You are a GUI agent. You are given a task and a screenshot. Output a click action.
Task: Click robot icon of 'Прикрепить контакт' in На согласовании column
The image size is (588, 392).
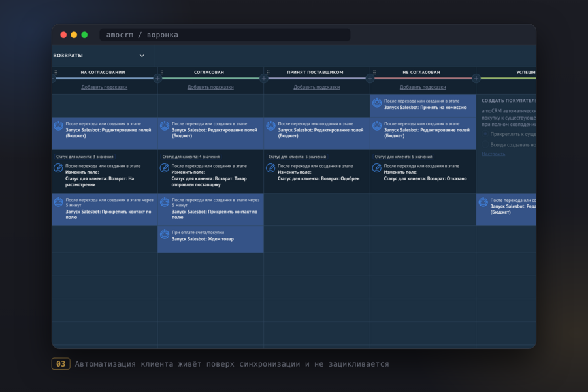pyautogui.click(x=59, y=202)
